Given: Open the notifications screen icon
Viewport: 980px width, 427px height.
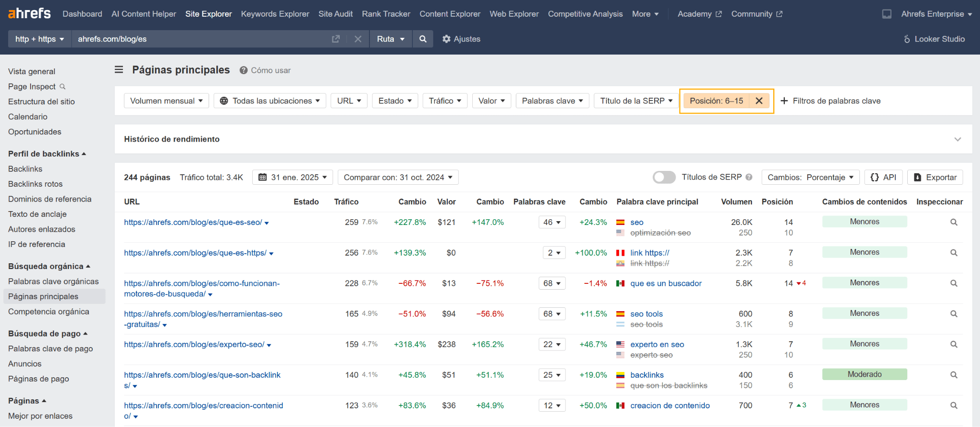Looking at the screenshot, I should click(887, 14).
